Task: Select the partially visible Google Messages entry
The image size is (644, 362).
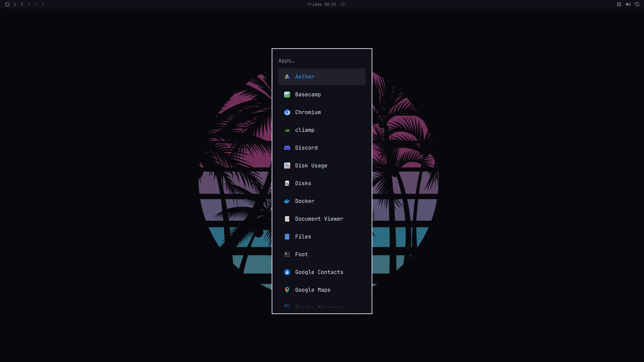Action: click(x=322, y=307)
